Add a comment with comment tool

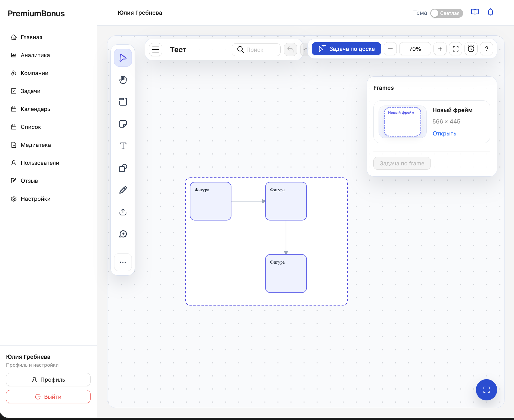click(123, 234)
